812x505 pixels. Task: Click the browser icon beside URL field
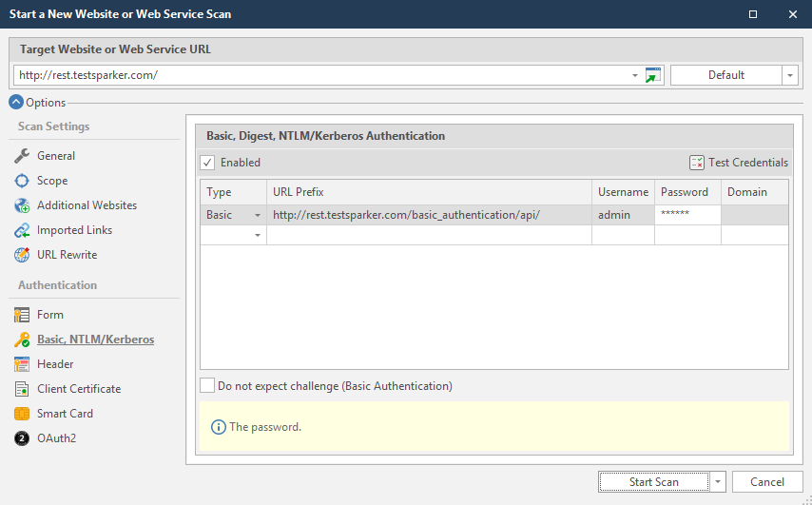tap(653, 75)
